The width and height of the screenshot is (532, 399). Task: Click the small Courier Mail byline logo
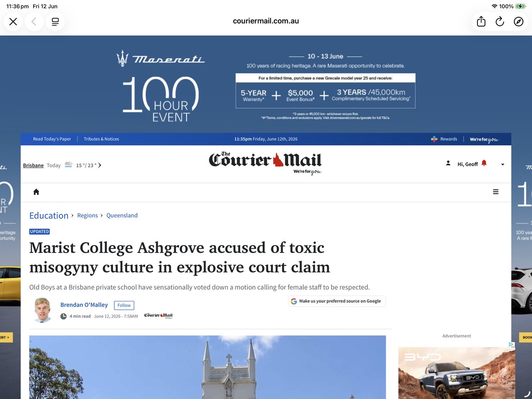(158, 316)
